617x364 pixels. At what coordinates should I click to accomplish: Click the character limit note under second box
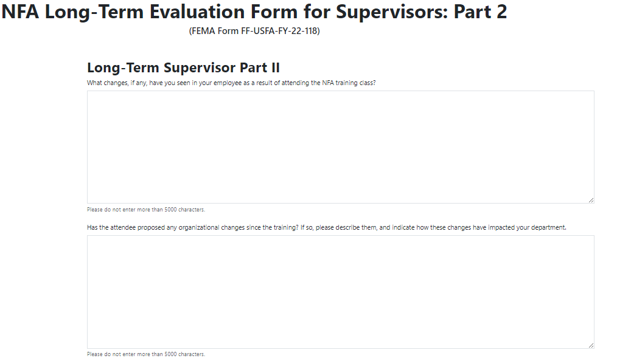146,354
